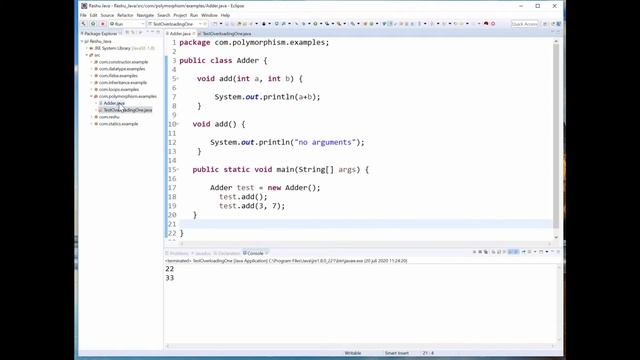Maximize the Eclipse window
The height and width of the screenshot is (360, 640).
pyautogui.click(x=538, y=6)
